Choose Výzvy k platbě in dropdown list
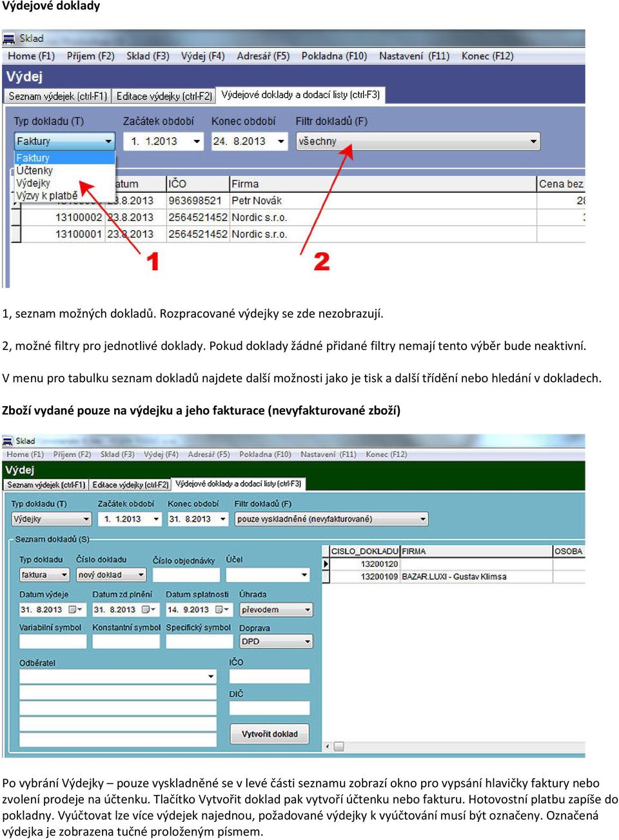619x840 pixels. tap(64, 195)
